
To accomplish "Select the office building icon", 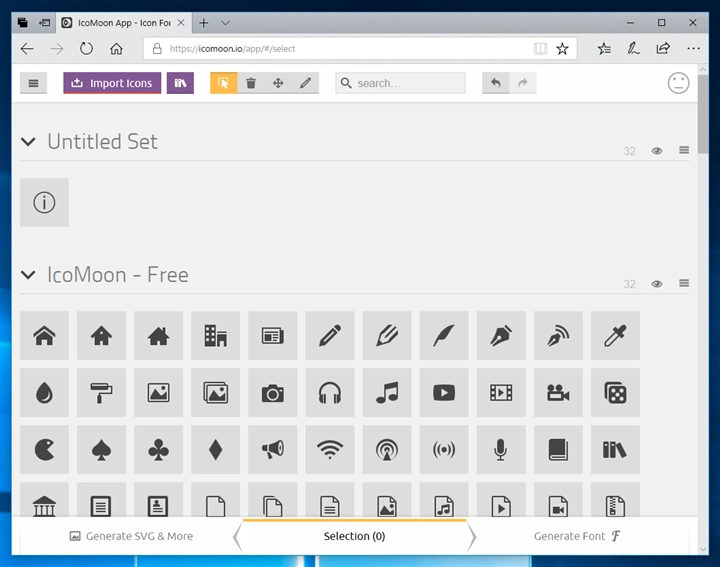I will (215, 336).
